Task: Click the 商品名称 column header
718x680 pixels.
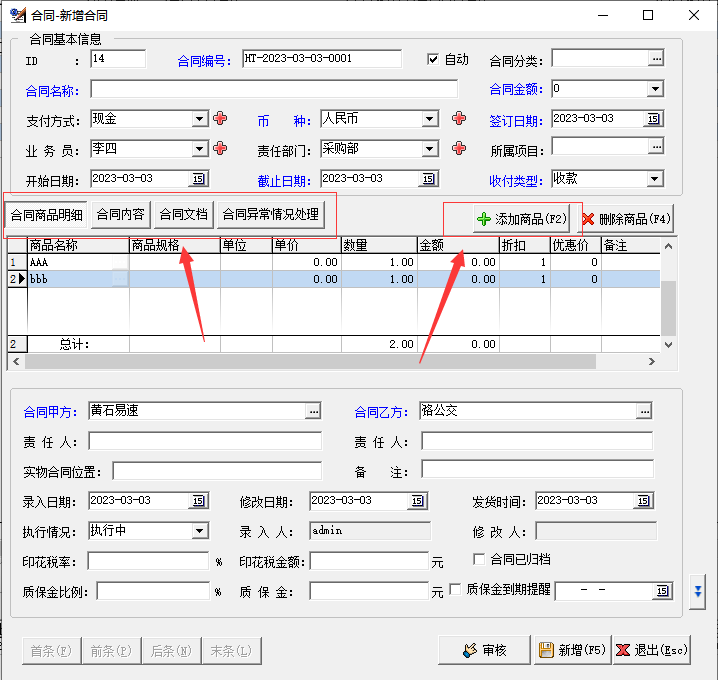Action: pyautogui.click(x=78, y=245)
